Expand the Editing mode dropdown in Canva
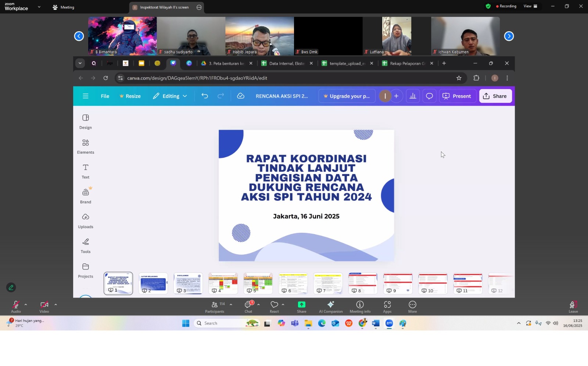The width and height of the screenshot is (588, 366). (x=185, y=96)
